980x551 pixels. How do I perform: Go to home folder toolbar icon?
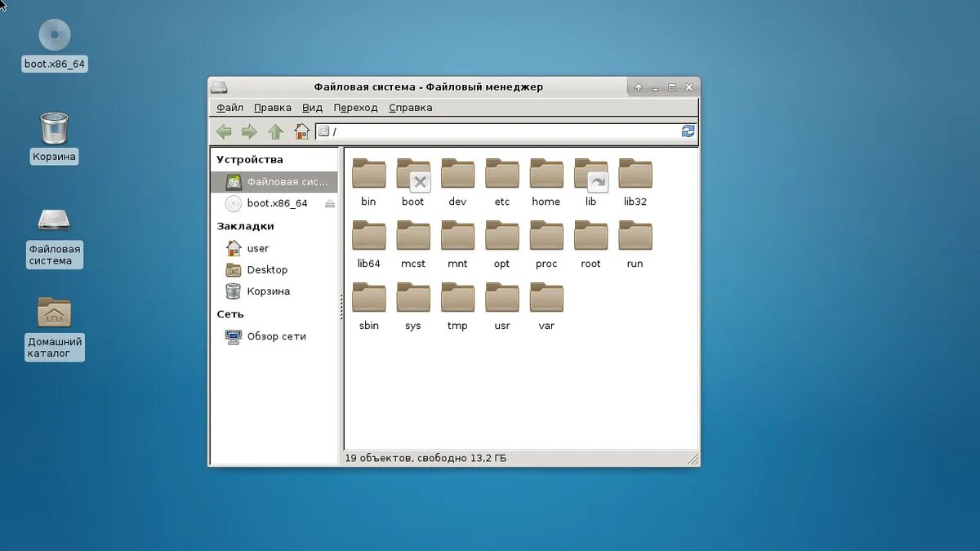click(x=302, y=131)
